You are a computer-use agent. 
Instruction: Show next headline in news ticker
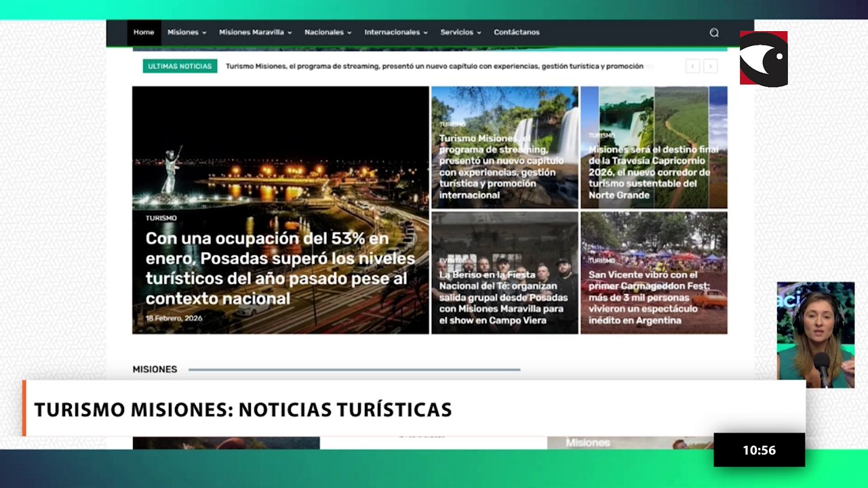710,66
